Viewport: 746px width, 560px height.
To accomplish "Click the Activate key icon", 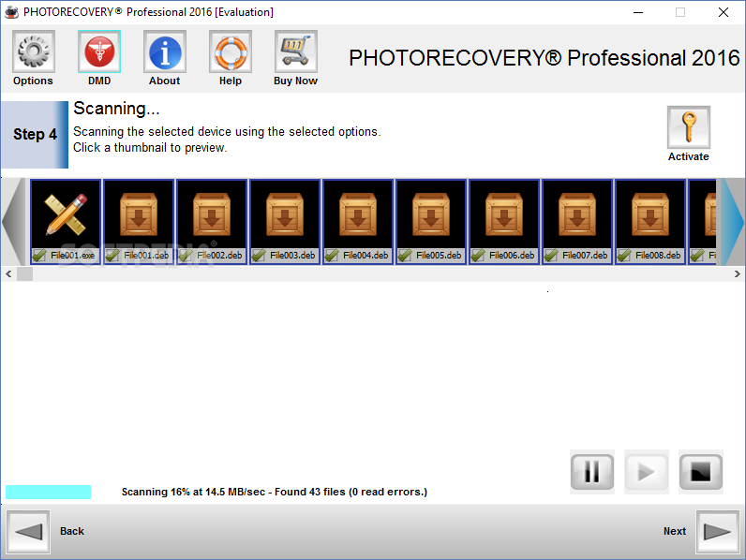I will pyautogui.click(x=689, y=127).
